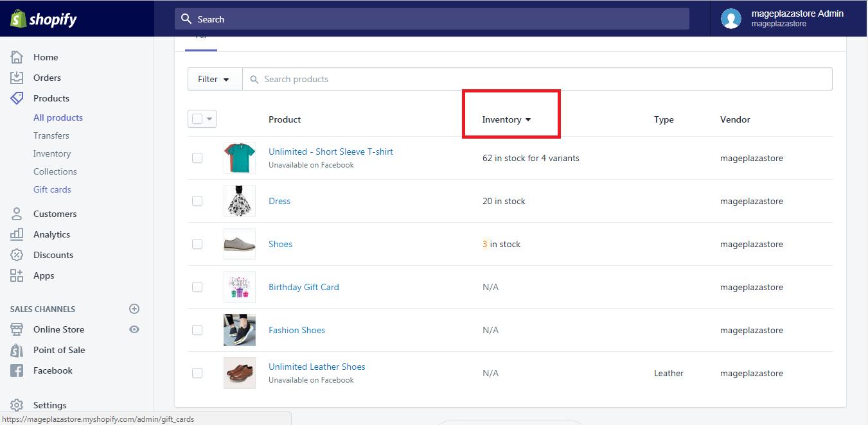Click the admin avatar icon
Viewport: 868px width, 425px height.
pos(731,19)
